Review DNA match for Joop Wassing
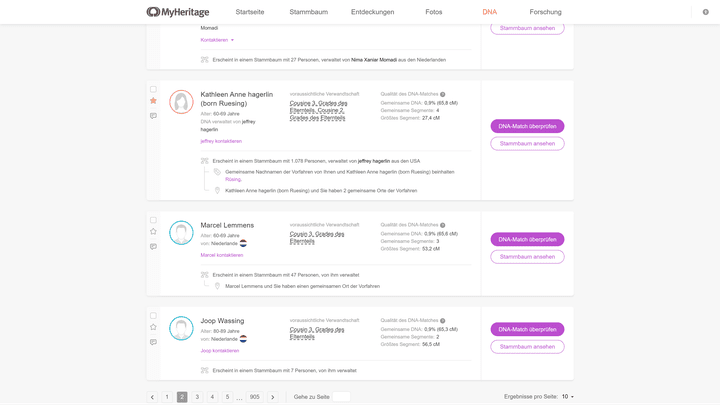 [527, 329]
